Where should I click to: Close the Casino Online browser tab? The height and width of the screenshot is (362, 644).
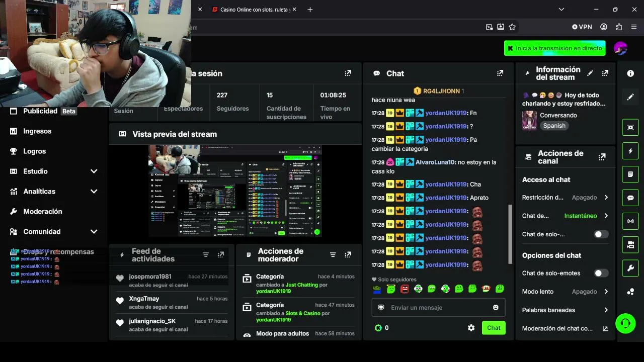tap(294, 10)
